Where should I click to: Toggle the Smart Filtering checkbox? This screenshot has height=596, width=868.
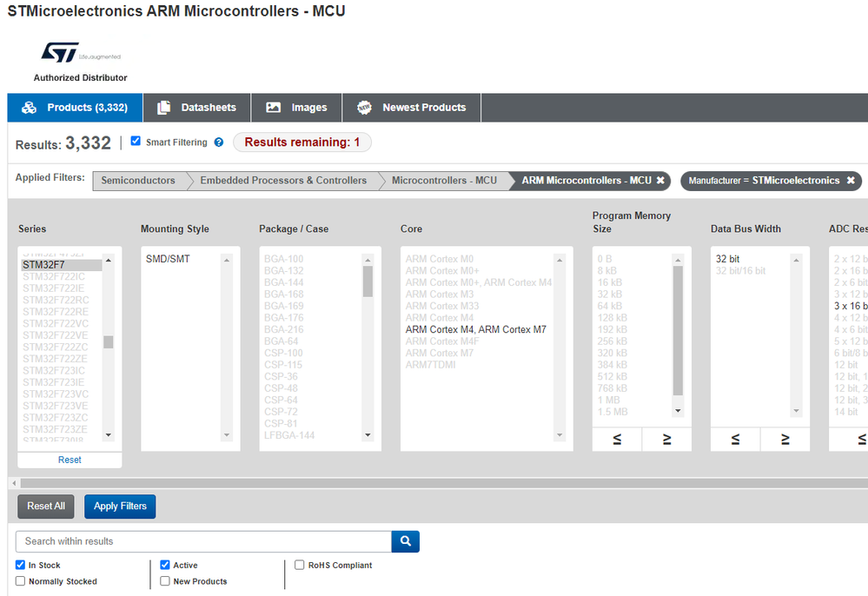pyautogui.click(x=136, y=141)
